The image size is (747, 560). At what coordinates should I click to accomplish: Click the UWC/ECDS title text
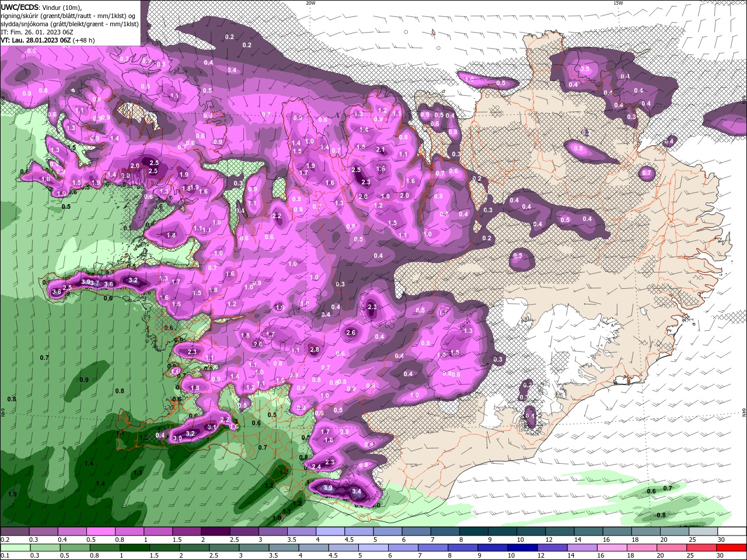pos(20,7)
